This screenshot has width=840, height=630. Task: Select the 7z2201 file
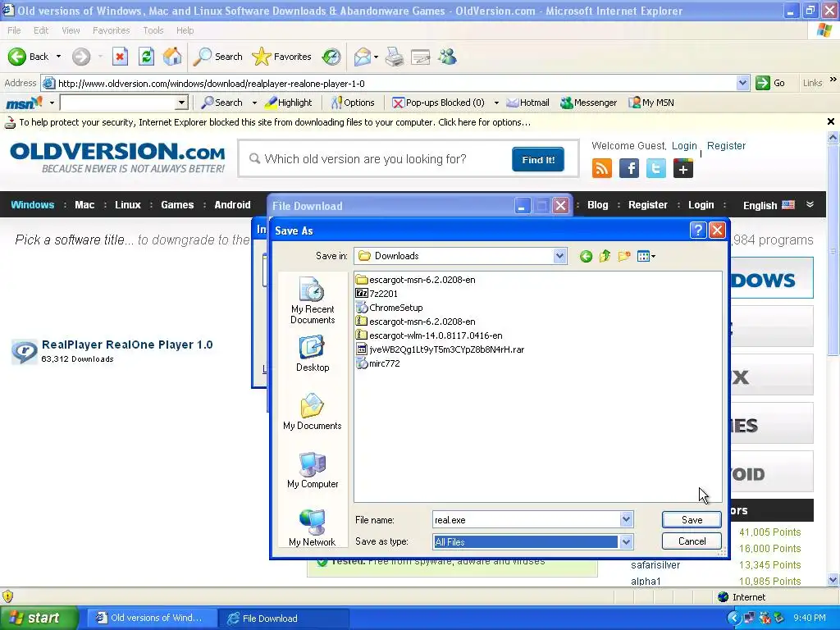[x=377, y=294]
